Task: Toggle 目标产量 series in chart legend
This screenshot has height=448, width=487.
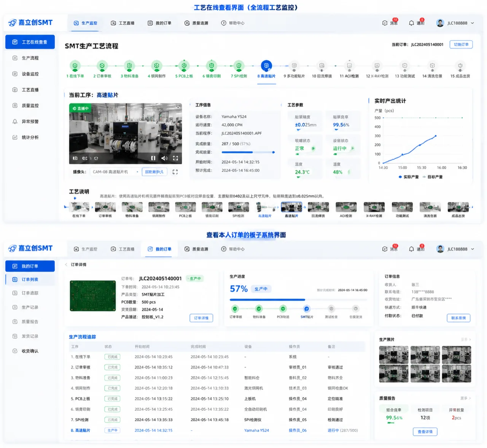Action: coord(432,177)
